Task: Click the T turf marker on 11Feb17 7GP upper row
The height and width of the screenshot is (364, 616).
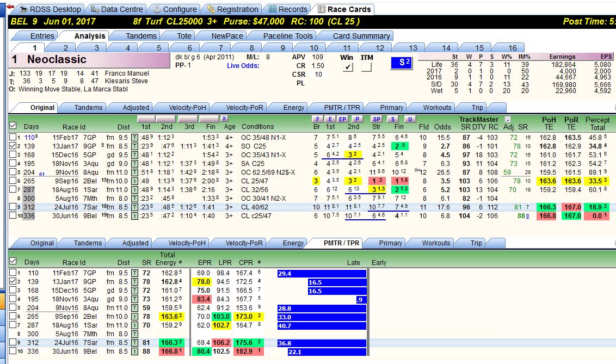Action: click(134, 138)
